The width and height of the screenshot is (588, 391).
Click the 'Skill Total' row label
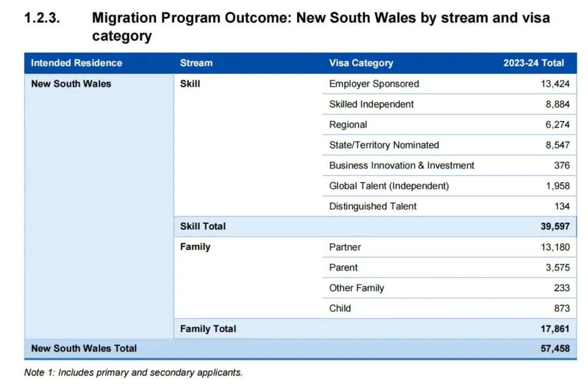[x=203, y=227]
